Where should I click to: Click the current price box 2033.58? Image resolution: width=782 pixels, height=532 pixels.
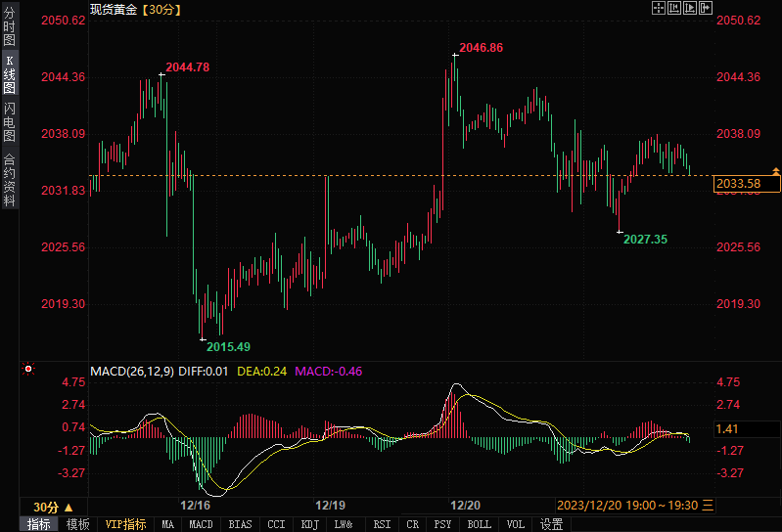pos(747,184)
